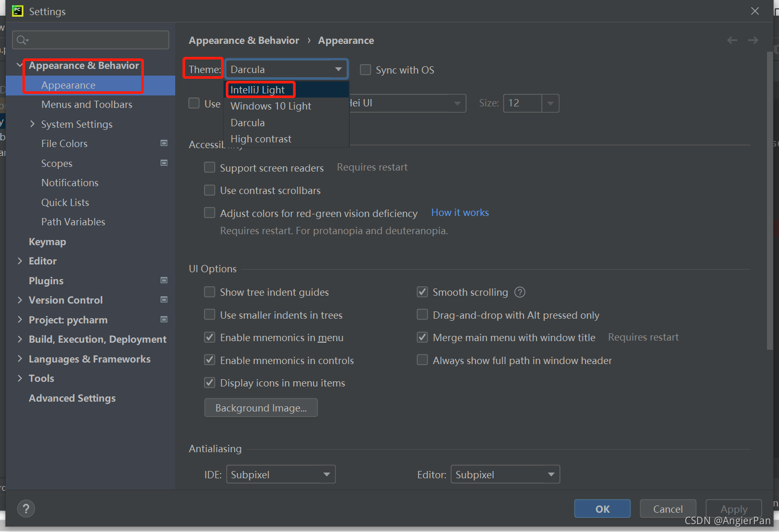Screen dimensions: 779x532
Task: Open the Editor antialiasing Subpixel dropdown
Action: pyautogui.click(x=505, y=475)
